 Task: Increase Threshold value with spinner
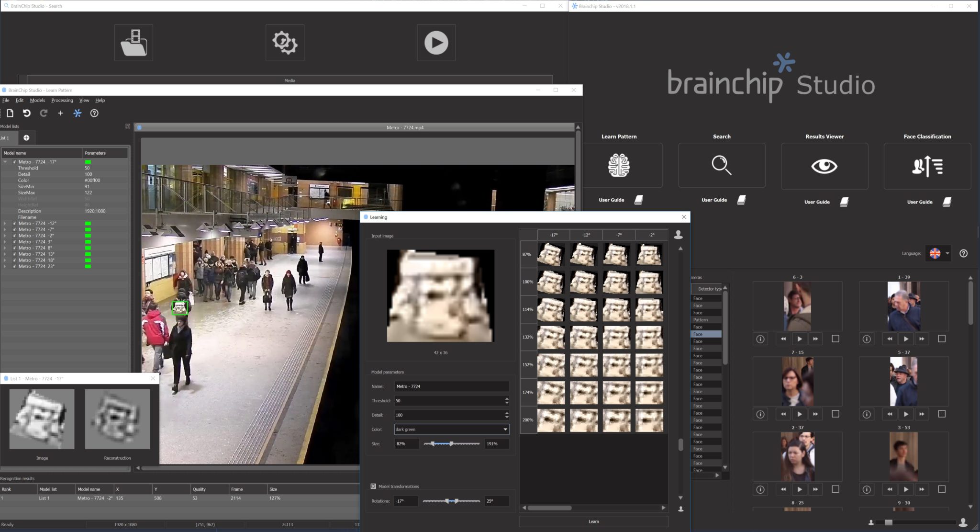point(507,398)
